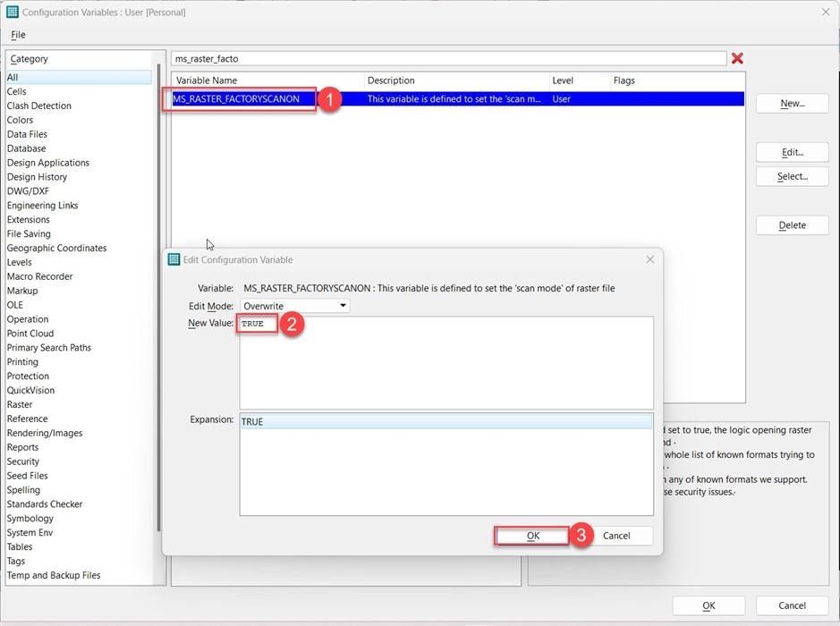This screenshot has height=626, width=840.
Task: Click the New... button
Action: click(791, 103)
